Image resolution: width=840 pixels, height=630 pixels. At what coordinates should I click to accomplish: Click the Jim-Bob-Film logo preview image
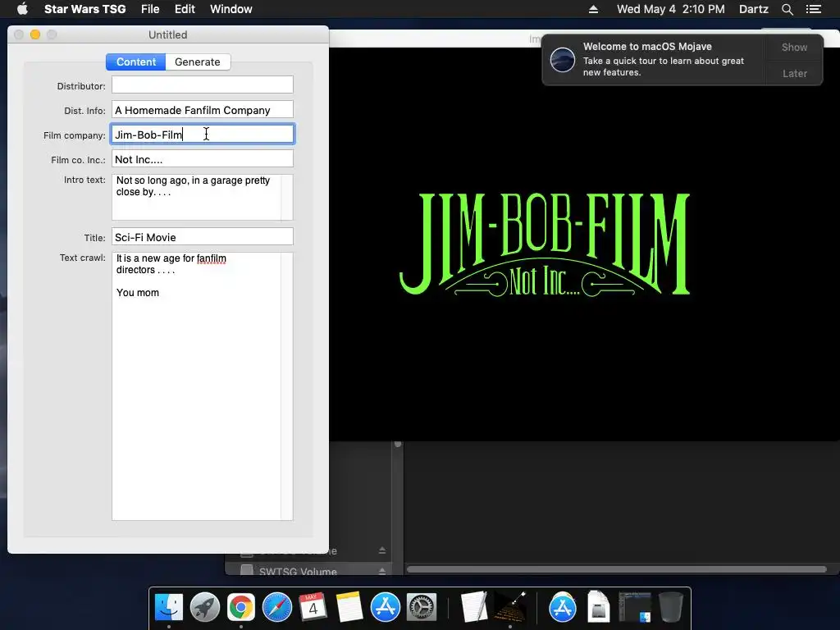546,244
